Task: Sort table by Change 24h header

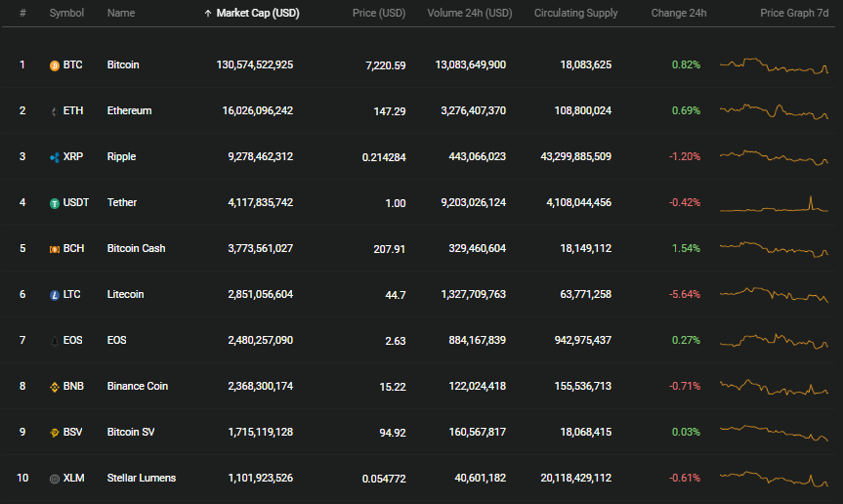Action: pos(679,13)
